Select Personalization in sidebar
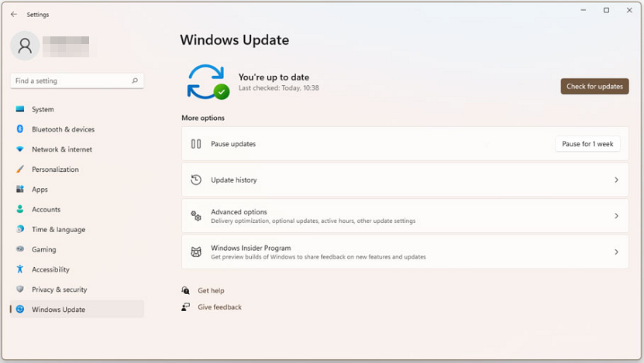 (x=77, y=169)
